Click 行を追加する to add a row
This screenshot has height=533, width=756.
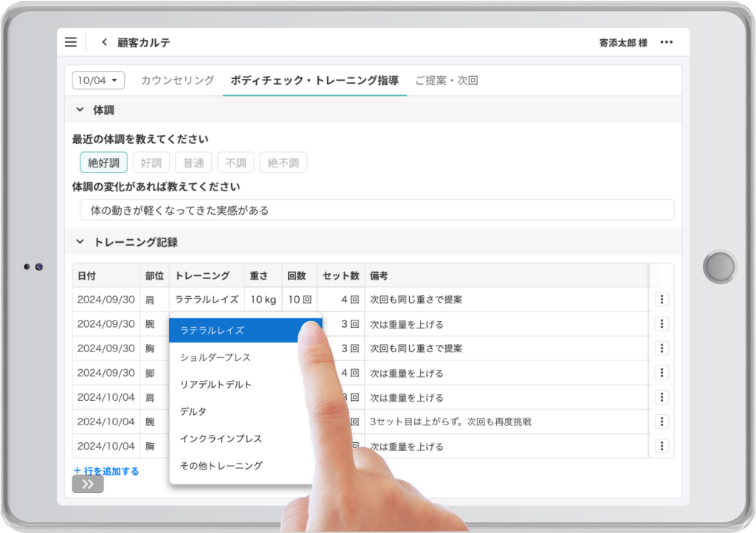point(106,470)
